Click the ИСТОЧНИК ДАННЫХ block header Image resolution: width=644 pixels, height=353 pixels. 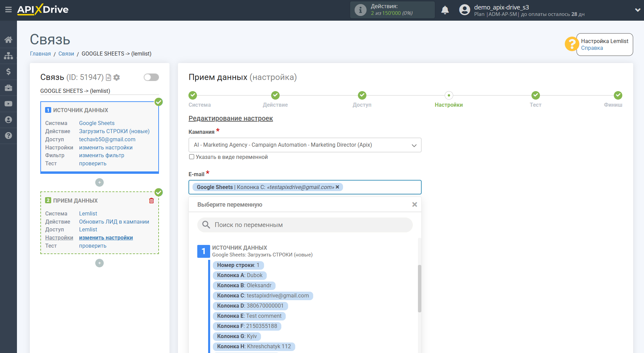(x=80, y=110)
